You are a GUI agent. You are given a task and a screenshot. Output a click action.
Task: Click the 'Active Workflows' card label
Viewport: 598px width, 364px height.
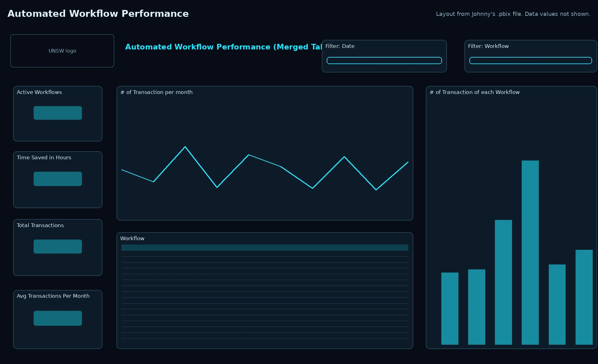click(39, 92)
